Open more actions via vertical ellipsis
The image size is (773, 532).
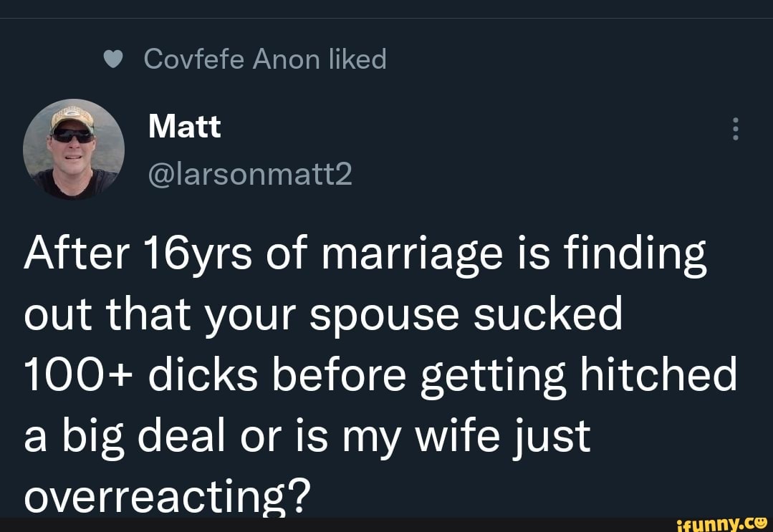(x=735, y=127)
